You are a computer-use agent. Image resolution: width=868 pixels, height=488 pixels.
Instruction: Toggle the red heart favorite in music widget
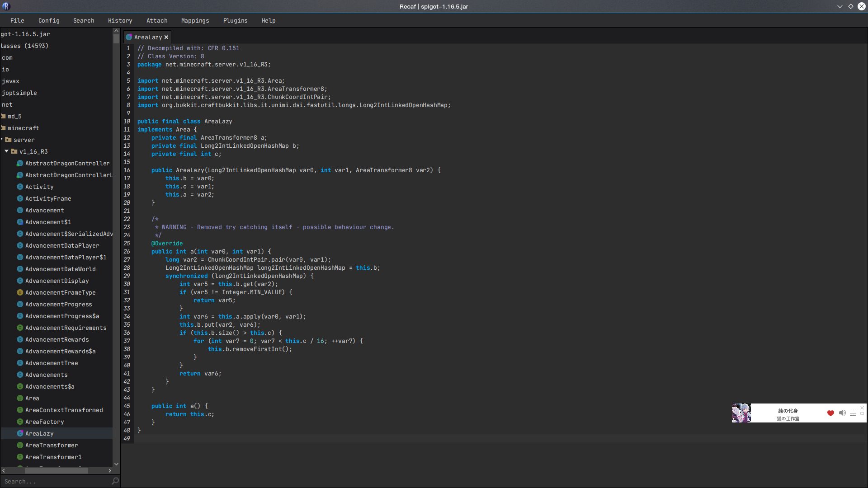(x=830, y=413)
